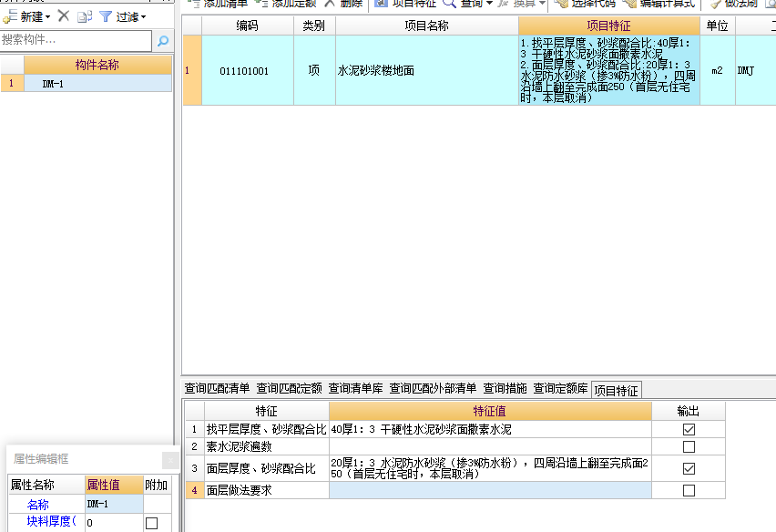Click 特征值 cell for 面层做法要求

[x=490, y=490]
